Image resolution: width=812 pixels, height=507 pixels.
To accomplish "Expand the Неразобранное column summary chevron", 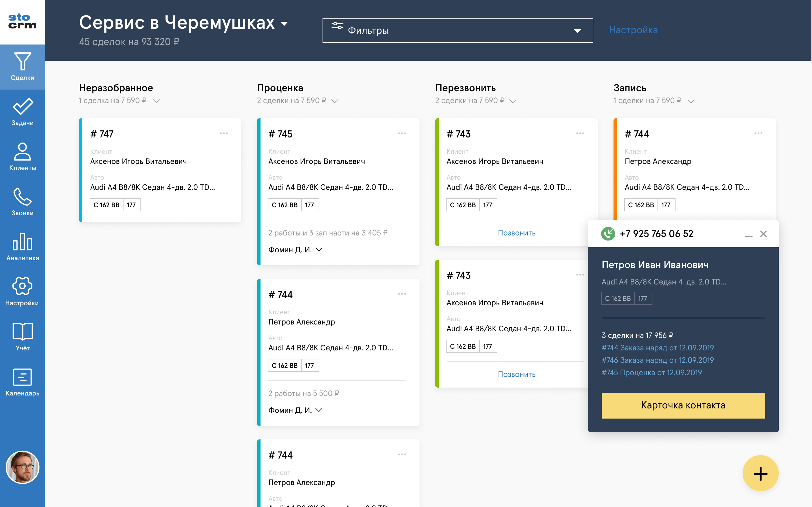I will (156, 101).
